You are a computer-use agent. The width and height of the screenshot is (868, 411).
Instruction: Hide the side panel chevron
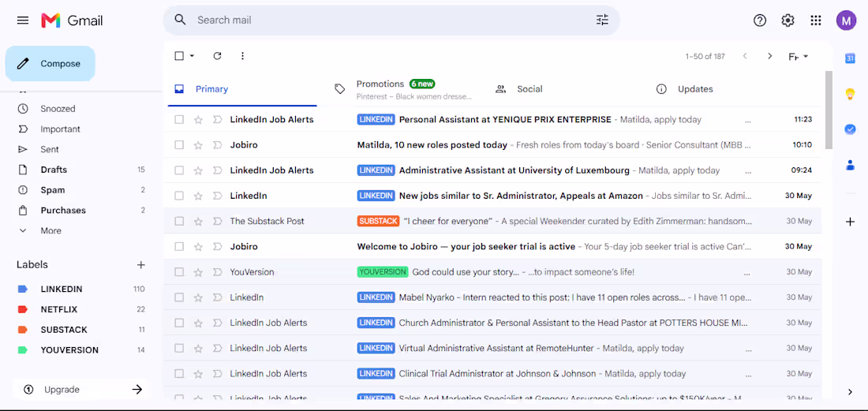[851, 391]
